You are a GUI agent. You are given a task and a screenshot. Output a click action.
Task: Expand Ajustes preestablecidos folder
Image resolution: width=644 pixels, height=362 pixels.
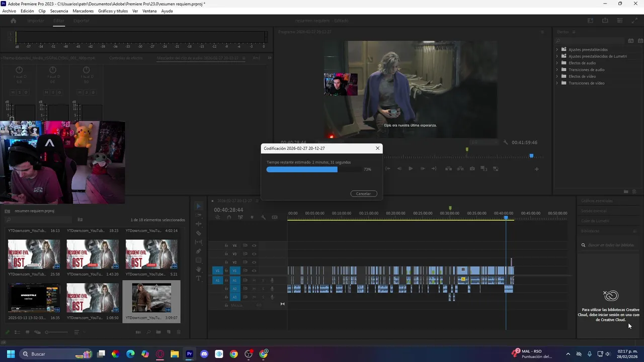[x=557, y=49]
